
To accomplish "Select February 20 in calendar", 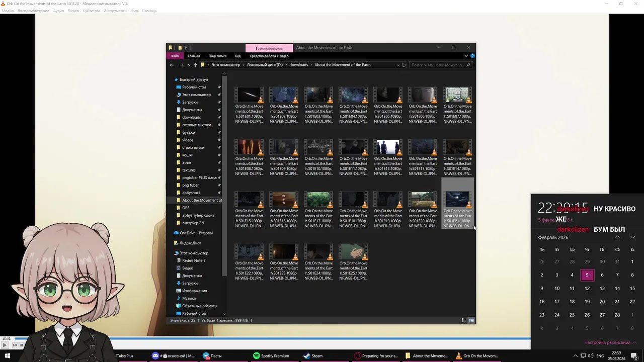I will click(602, 302).
